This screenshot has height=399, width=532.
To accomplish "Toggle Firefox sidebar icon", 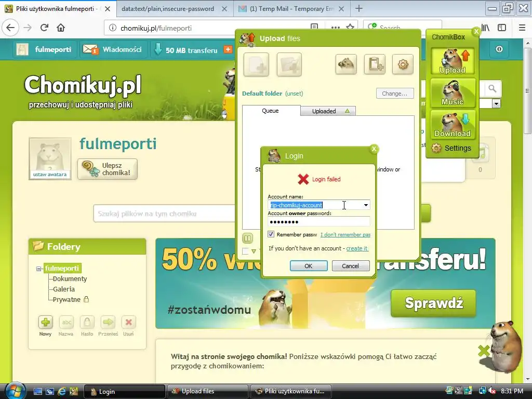I will pyautogui.click(x=502, y=28).
